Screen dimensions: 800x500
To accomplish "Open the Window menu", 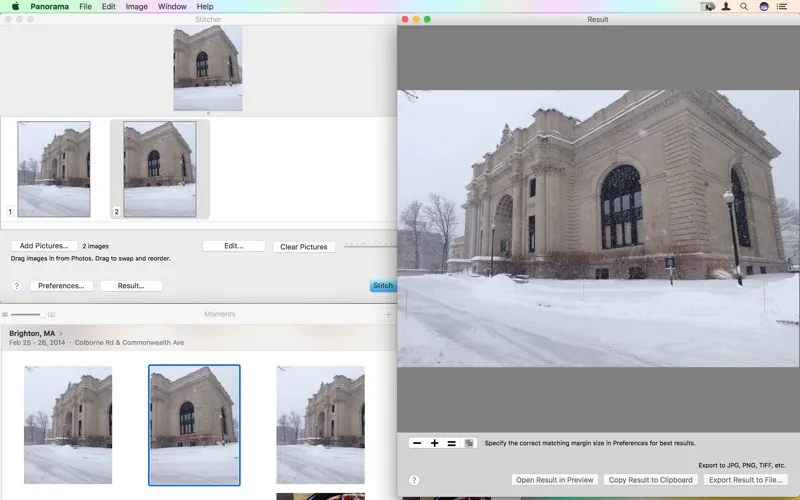I will pyautogui.click(x=172, y=6).
